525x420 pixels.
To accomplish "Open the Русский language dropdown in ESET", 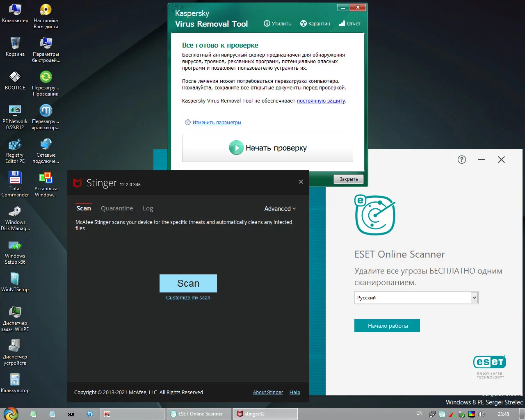I will (416, 297).
